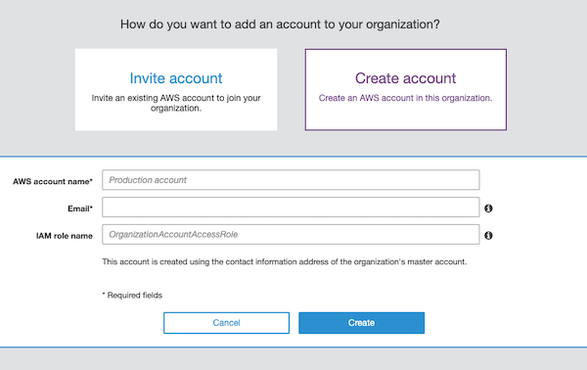Select the Create account card

click(406, 90)
